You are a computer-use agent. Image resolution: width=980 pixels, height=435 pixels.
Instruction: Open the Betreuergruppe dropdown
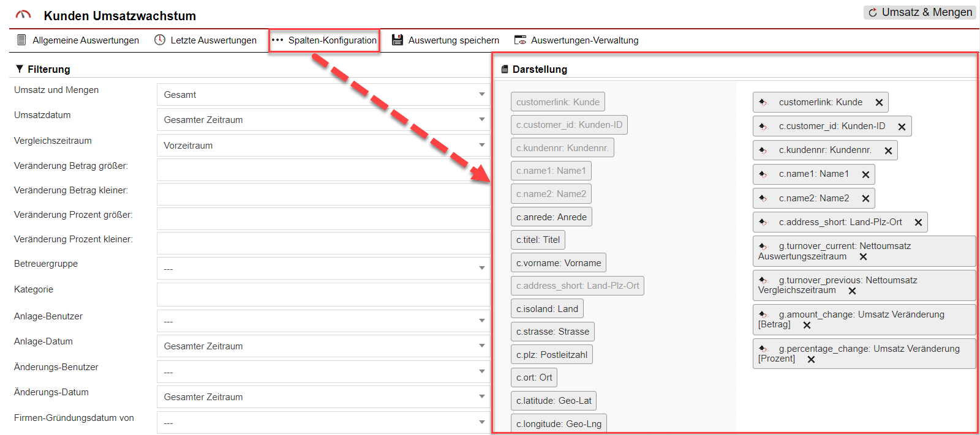(x=323, y=269)
